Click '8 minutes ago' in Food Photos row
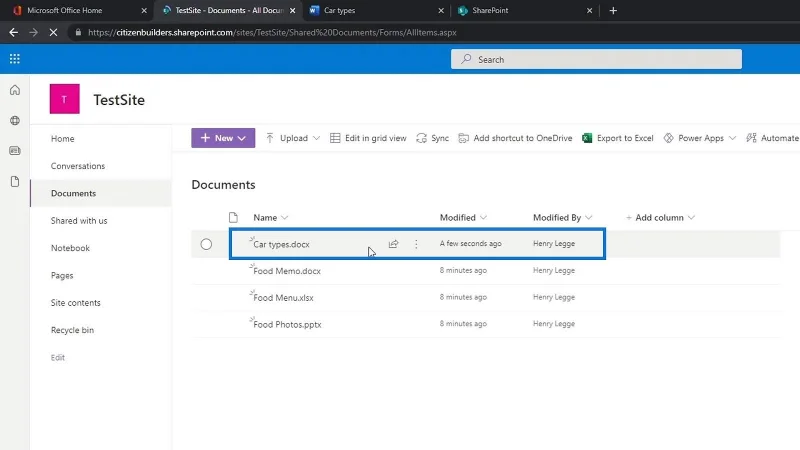 (463, 323)
